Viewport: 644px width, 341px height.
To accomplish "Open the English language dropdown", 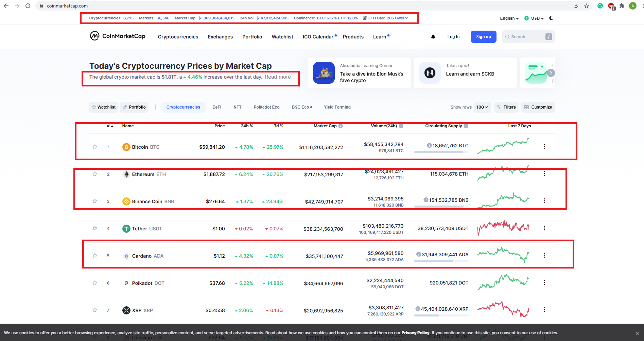I will [x=509, y=18].
